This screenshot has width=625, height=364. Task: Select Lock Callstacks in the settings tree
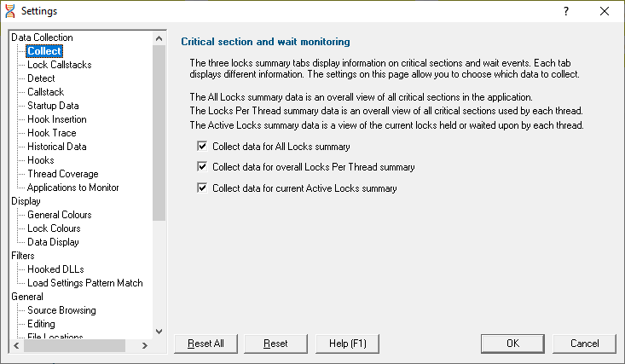(60, 65)
